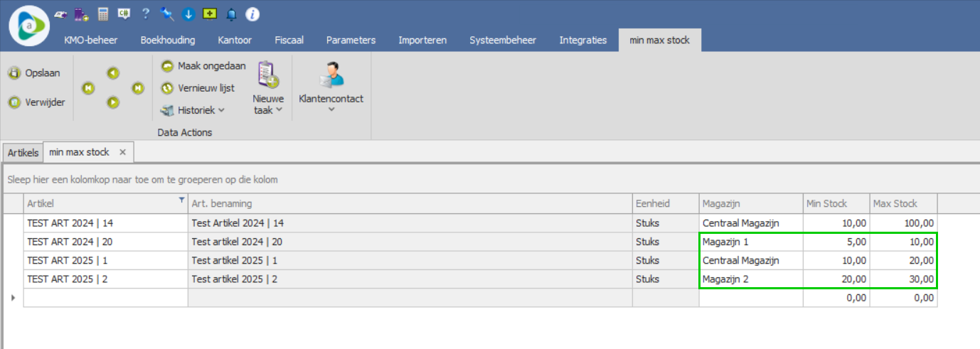The width and height of the screenshot is (980, 349).
Task: Open the info icon in top toolbar
Action: coord(252,14)
